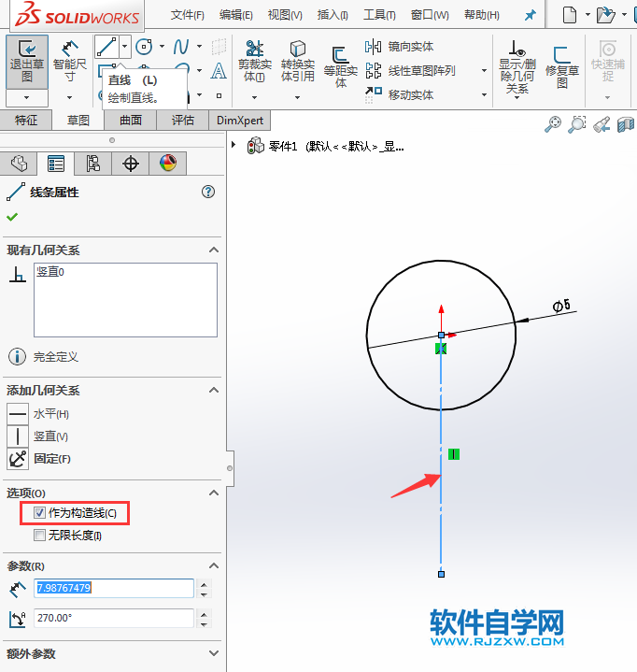Click Convert Entities (转换实体引用) tool
The image size is (637, 672).
click(x=297, y=62)
